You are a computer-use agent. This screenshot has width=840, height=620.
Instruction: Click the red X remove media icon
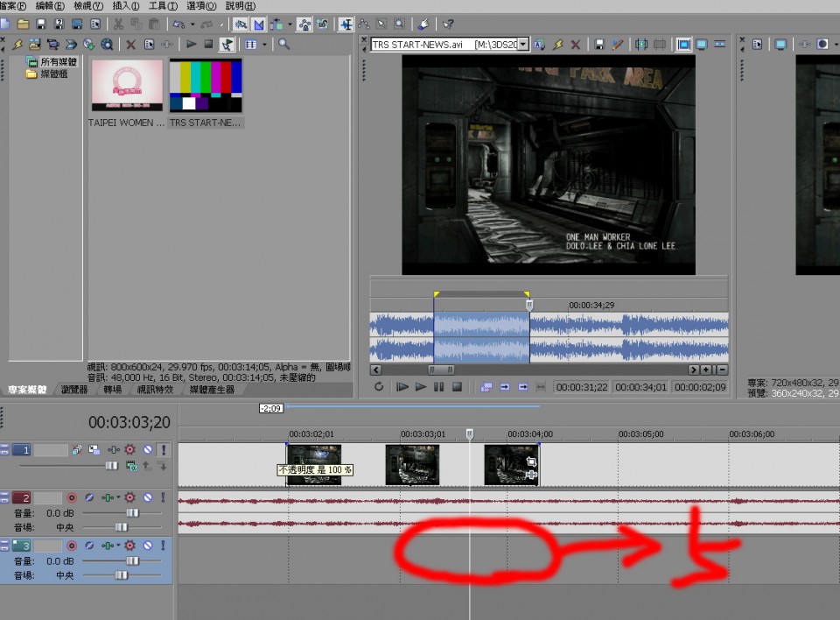click(130, 44)
